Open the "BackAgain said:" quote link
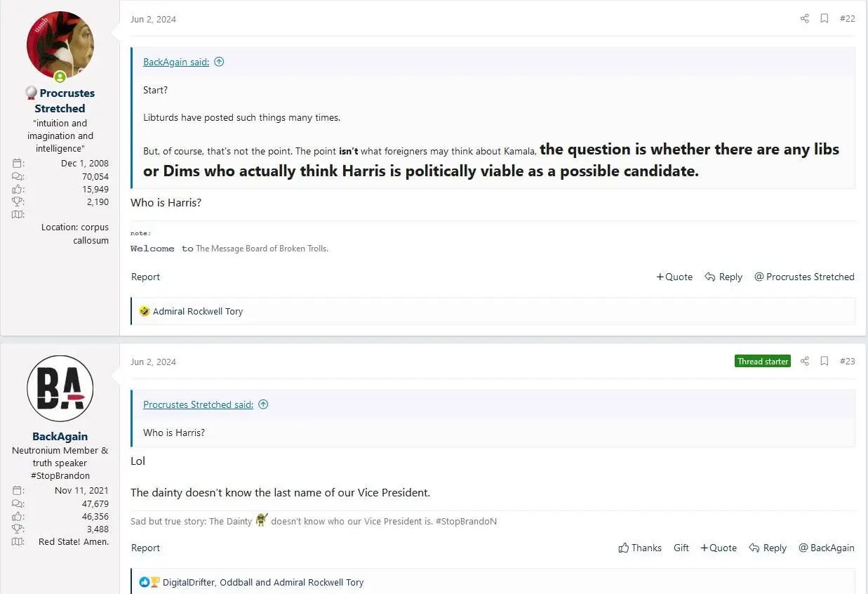The width and height of the screenshot is (868, 594). click(x=176, y=62)
